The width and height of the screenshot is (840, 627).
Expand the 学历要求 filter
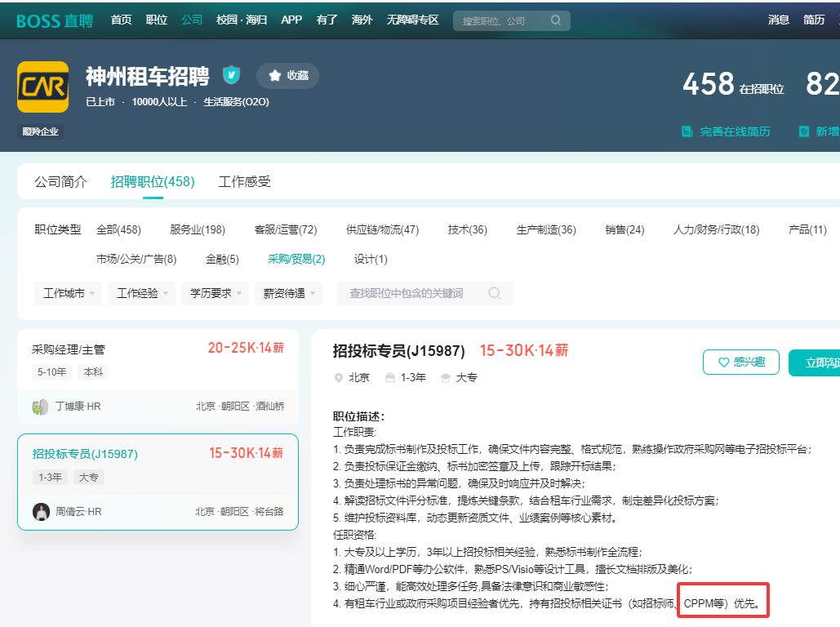click(x=215, y=292)
